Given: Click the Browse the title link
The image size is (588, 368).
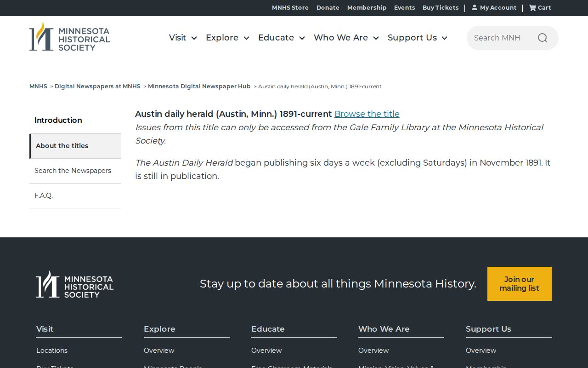Looking at the screenshot, I should click(x=367, y=114).
